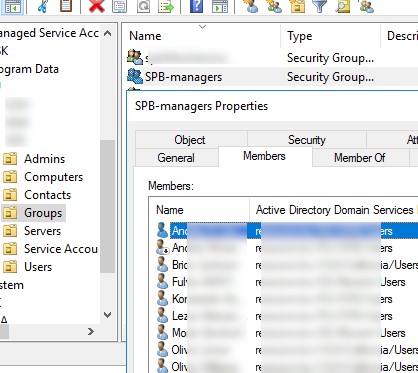The height and width of the screenshot is (373, 418).
Task: Click the tree pane scroll right arrow
Action: tap(91, 331)
